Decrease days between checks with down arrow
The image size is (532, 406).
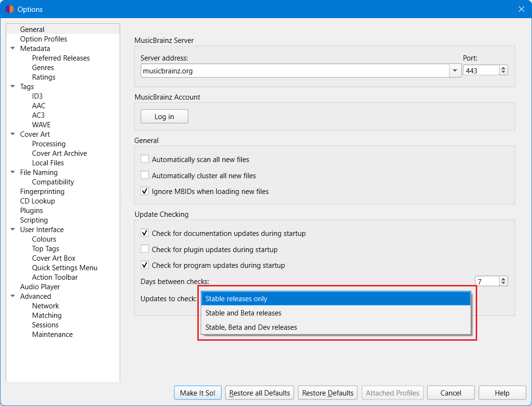pyautogui.click(x=503, y=284)
